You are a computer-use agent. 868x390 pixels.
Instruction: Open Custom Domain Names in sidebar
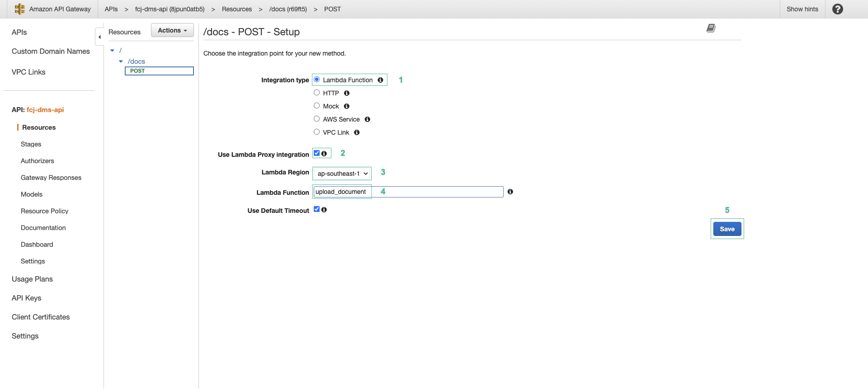51,51
